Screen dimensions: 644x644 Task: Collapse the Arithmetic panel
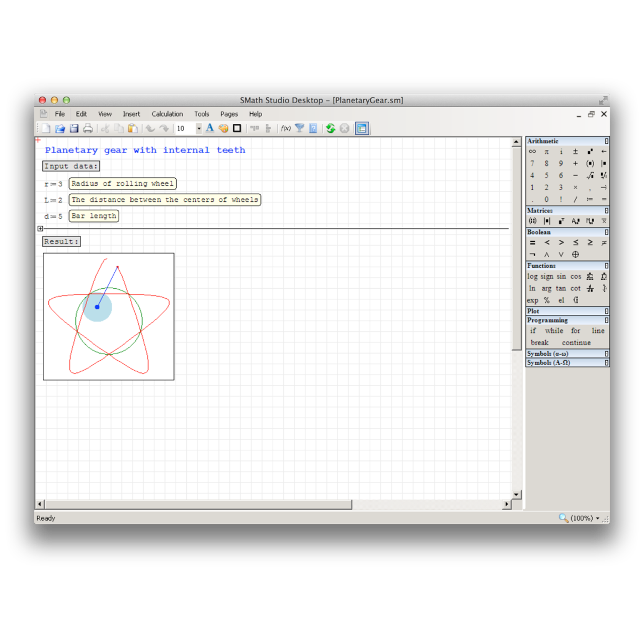pos(606,141)
